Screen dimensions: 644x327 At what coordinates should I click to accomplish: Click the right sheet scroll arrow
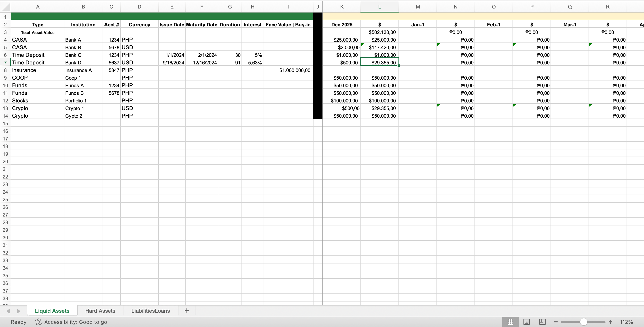tap(18, 311)
